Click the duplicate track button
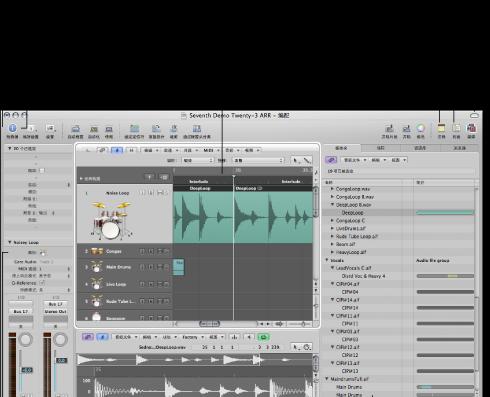This screenshot has height=397, width=490. tap(163, 177)
